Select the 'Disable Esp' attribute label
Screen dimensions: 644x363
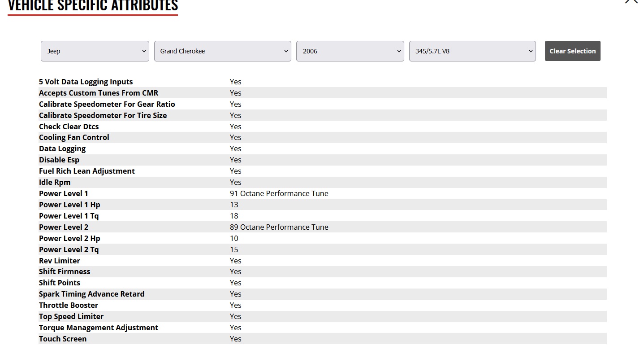coord(59,160)
